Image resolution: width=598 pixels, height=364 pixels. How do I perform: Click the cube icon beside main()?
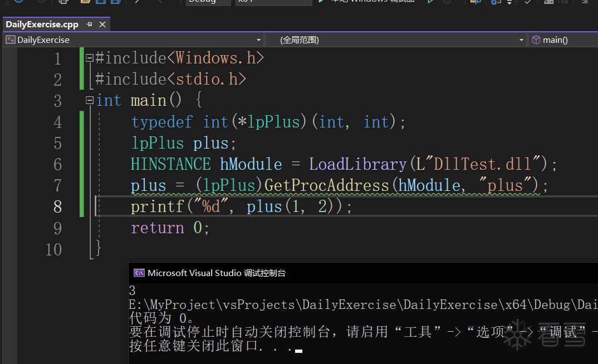click(x=536, y=40)
